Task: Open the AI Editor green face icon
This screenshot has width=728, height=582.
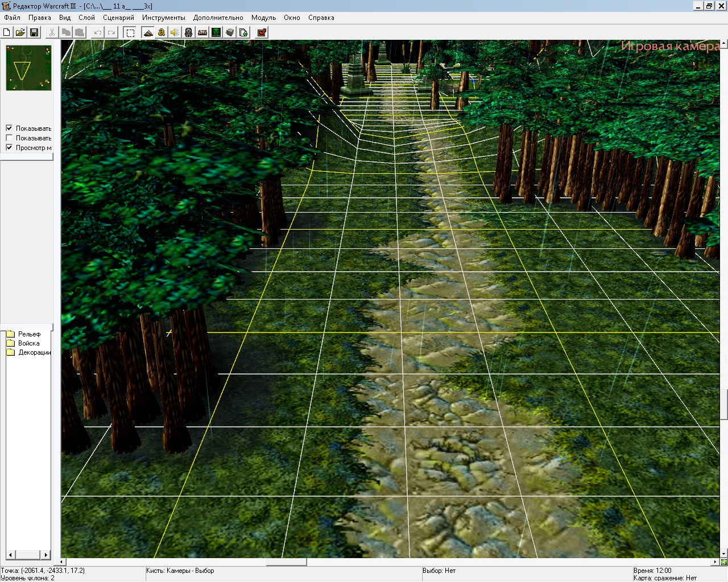Action: 216,32
